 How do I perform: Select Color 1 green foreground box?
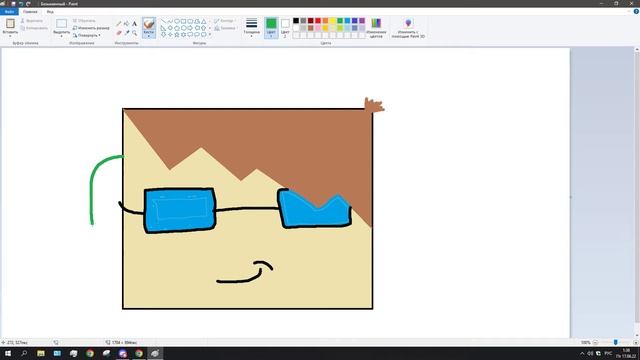tap(271, 28)
